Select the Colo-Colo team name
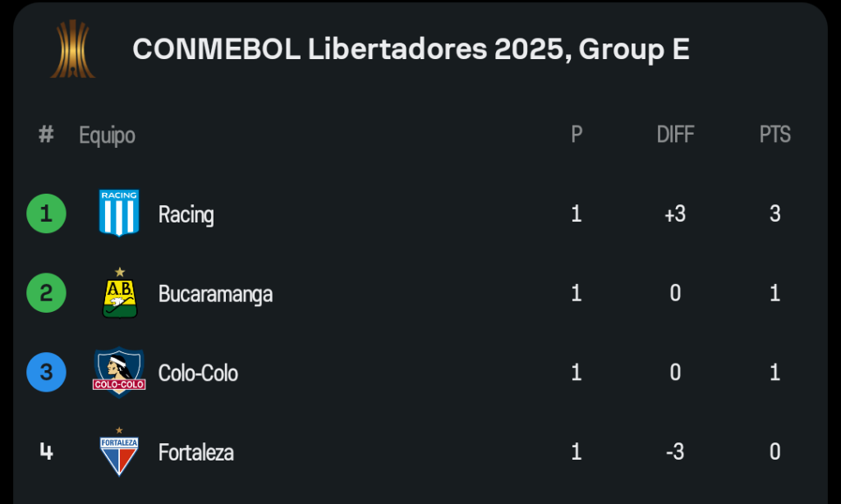The height and width of the screenshot is (504, 841). 198,373
